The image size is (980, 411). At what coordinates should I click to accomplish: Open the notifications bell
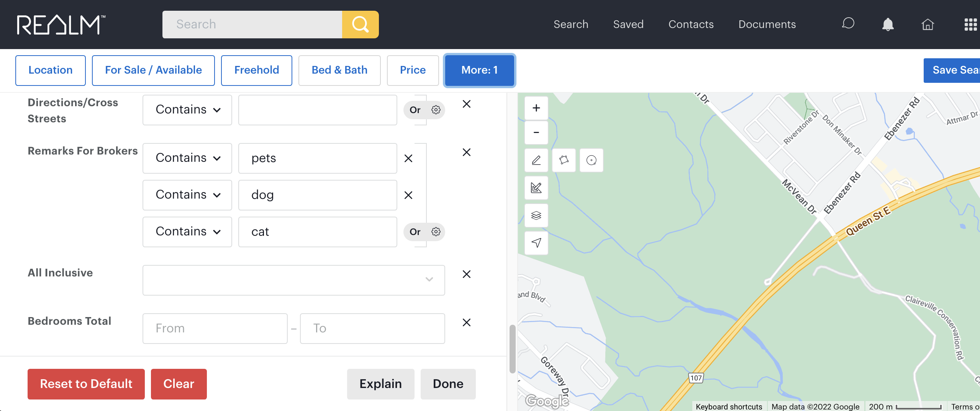tap(888, 25)
